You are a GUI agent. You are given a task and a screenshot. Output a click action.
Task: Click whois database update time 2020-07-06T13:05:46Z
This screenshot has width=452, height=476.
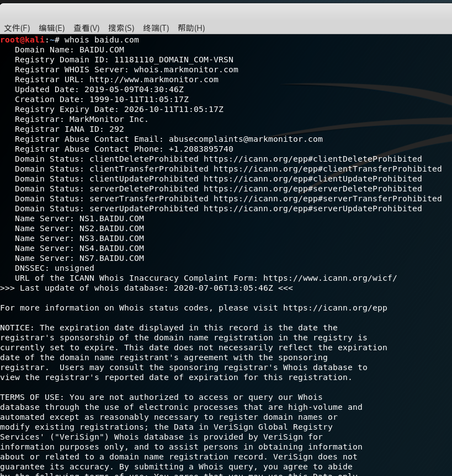(224, 288)
